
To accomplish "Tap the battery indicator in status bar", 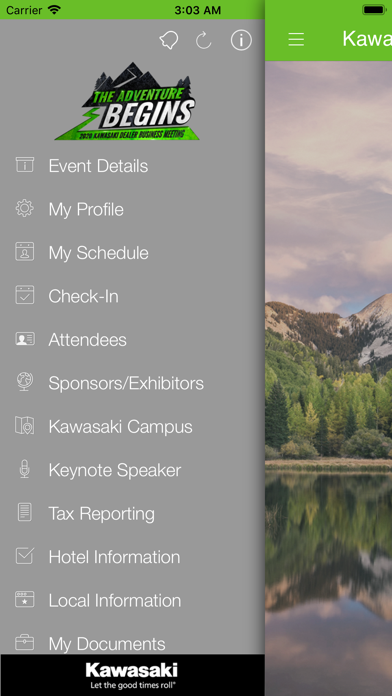I will [x=374, y=10].
